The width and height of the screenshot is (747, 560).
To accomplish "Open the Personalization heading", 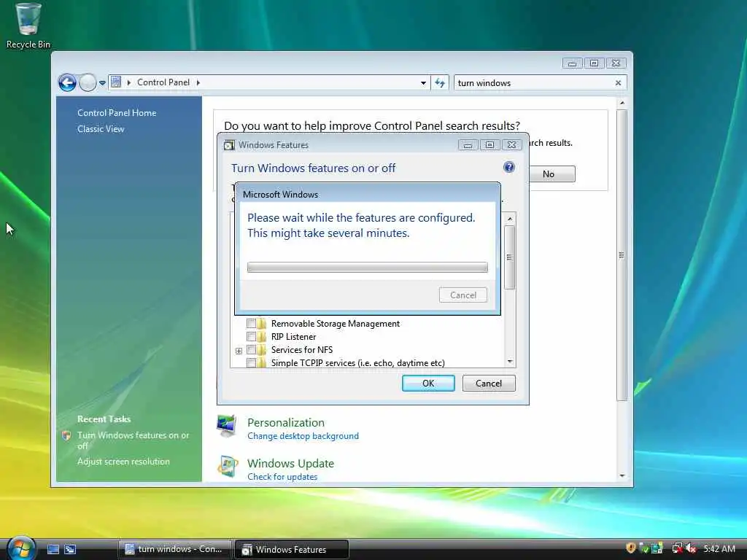I will coord(286,422).
